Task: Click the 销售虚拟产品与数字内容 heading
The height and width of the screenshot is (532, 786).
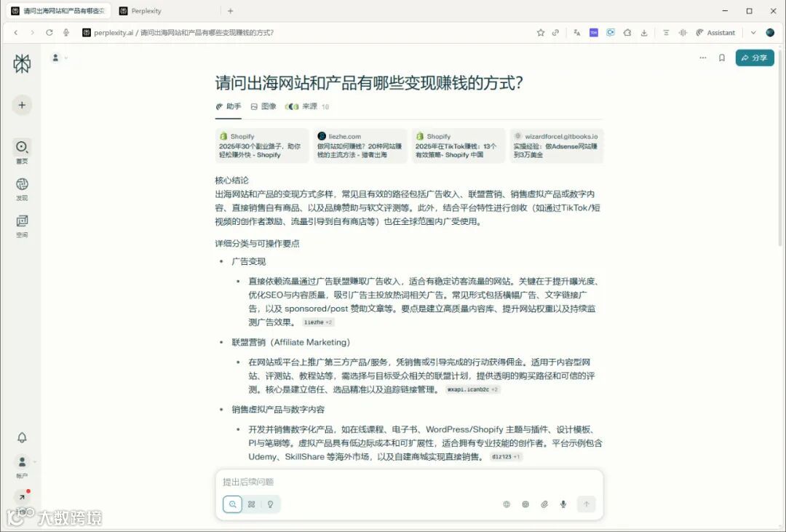Action: (x=278, y=410)
